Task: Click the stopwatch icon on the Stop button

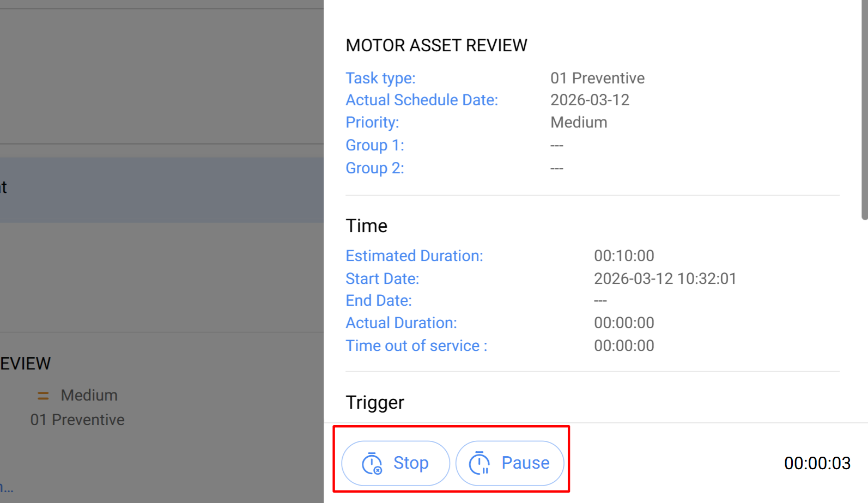Action: click(372, 464)
